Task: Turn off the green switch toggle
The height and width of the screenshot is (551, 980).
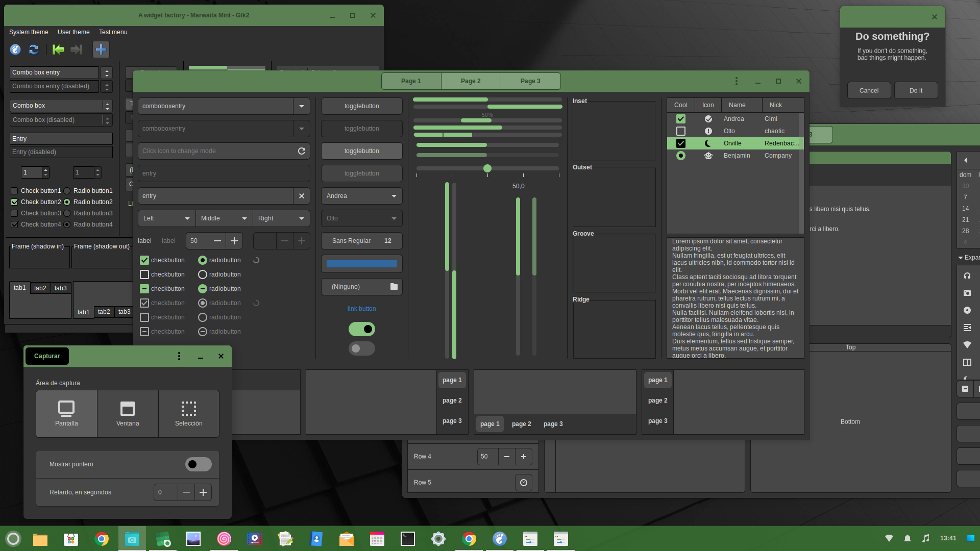Action: point(361,329)
